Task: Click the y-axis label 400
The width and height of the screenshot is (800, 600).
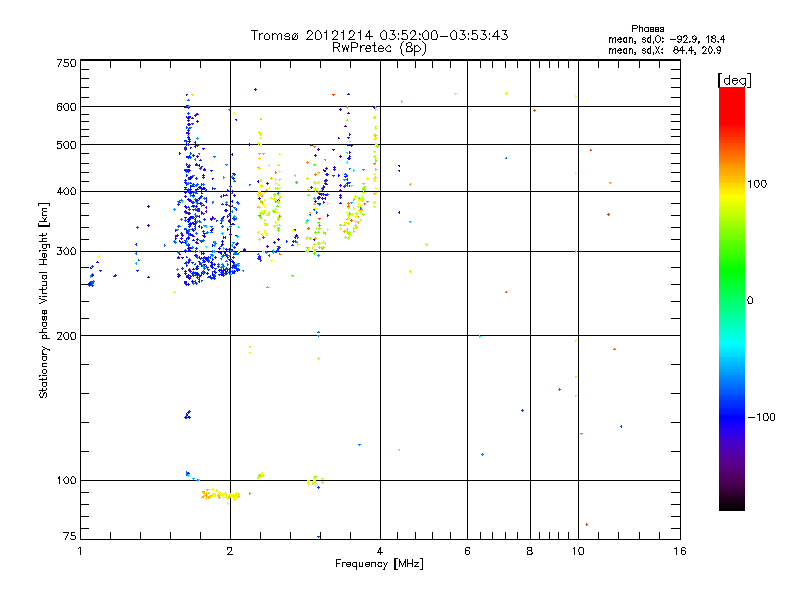Action: pyautogui.click(x=67, y=192)
